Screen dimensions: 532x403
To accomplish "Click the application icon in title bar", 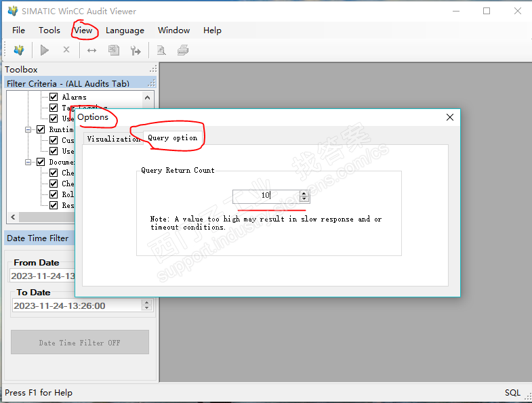I will pyautogui.click(x=13, y=11).
